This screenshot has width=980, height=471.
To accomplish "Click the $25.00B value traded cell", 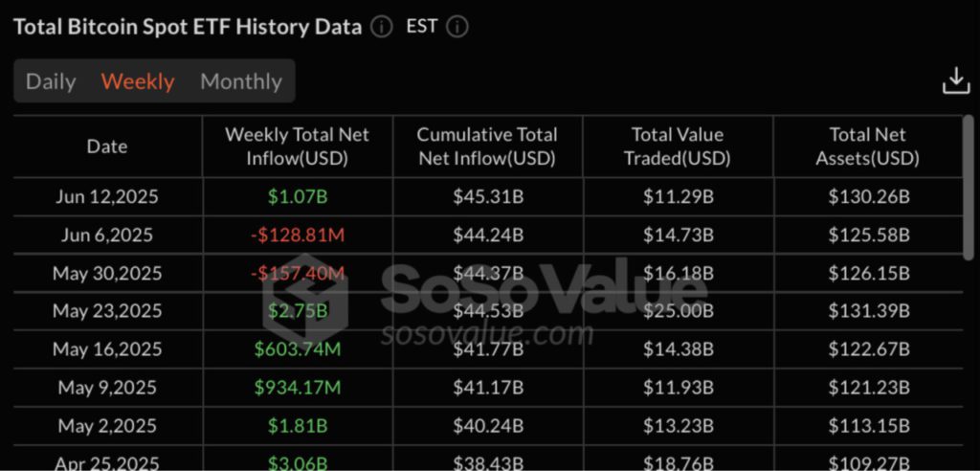I will tap(678, 311).
